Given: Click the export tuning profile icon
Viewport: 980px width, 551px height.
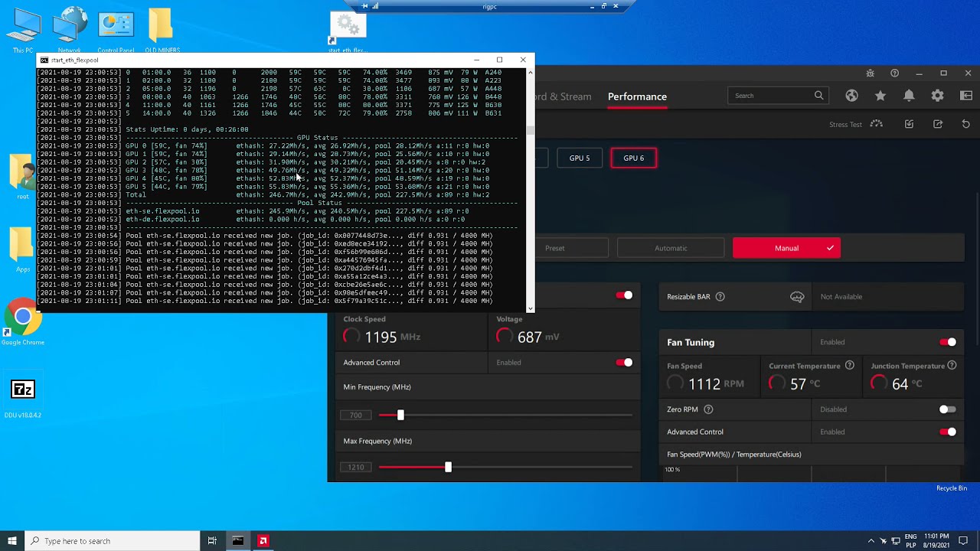Looking at the screenshot, I should pyautogui.click(x=938, y=124).
